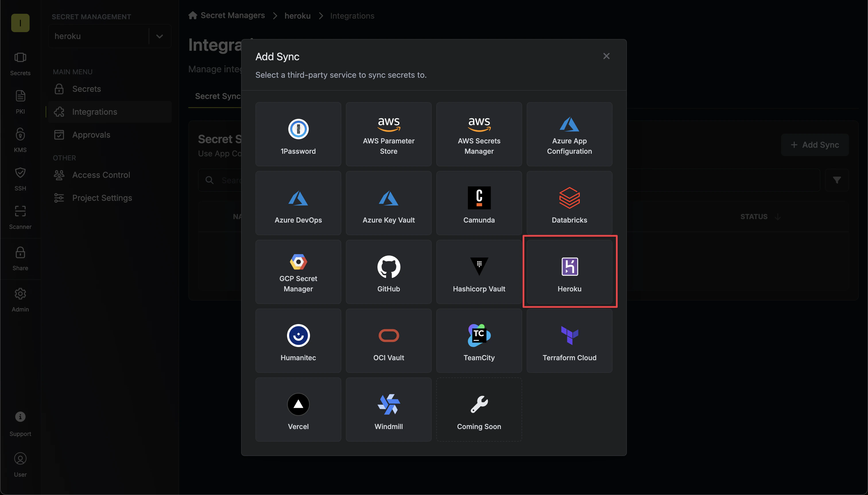Sort by the STATUS column arrow
This screenshot has height=495, width=868.
778,217
